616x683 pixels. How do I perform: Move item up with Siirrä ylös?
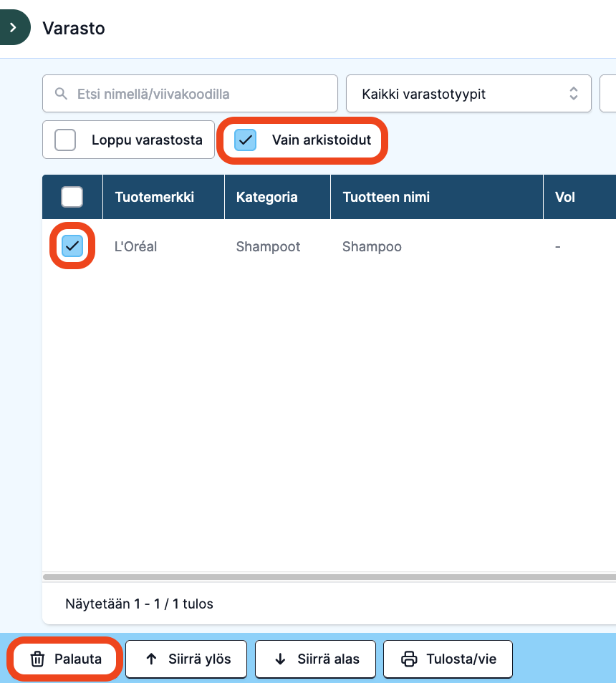point(186,659)
